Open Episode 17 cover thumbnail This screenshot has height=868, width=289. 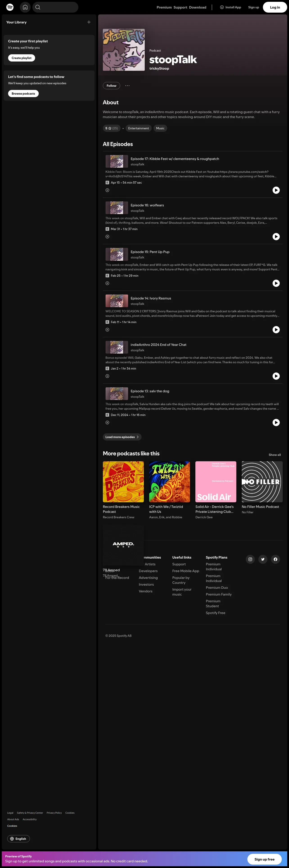click(x=117, y=161)
